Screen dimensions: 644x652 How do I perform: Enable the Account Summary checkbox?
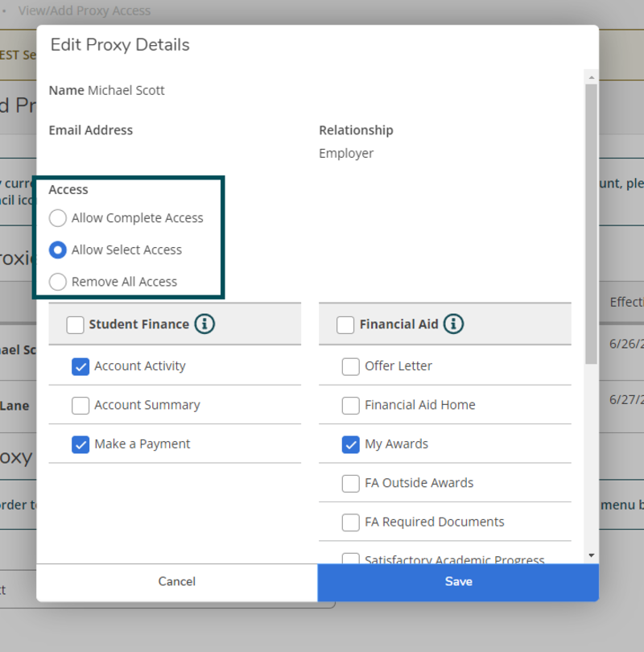point(80,405)
